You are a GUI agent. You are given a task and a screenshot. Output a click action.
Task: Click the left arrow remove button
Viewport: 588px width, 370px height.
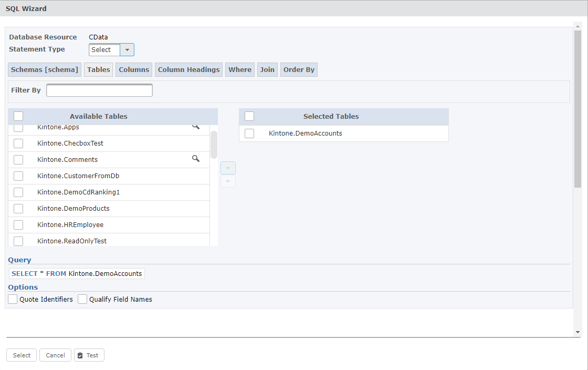point(228,181)
